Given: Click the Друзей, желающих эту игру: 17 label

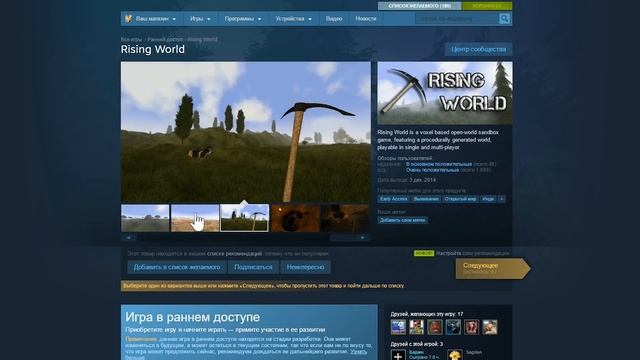Looking at the screenshot, I should pyautogui.click(x=427, y=314).
